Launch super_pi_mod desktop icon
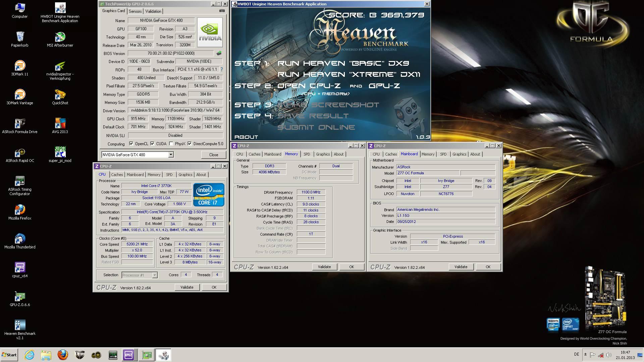 (x=60, y=155)
